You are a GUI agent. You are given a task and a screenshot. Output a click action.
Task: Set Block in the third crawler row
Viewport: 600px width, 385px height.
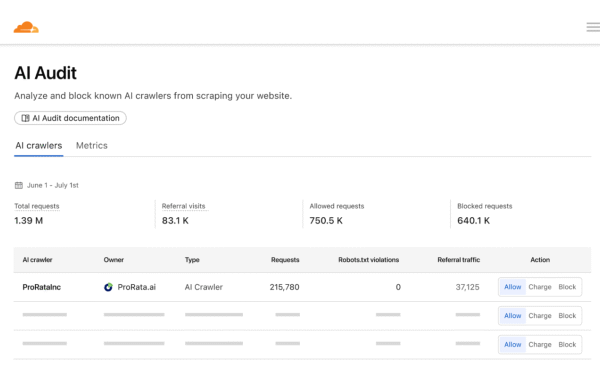click(567, 344)
